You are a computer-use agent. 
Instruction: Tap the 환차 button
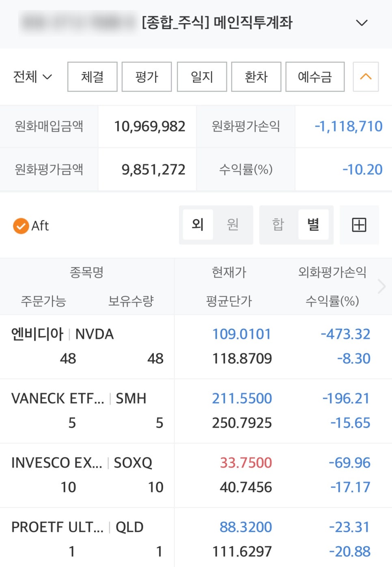coord(256,77)
